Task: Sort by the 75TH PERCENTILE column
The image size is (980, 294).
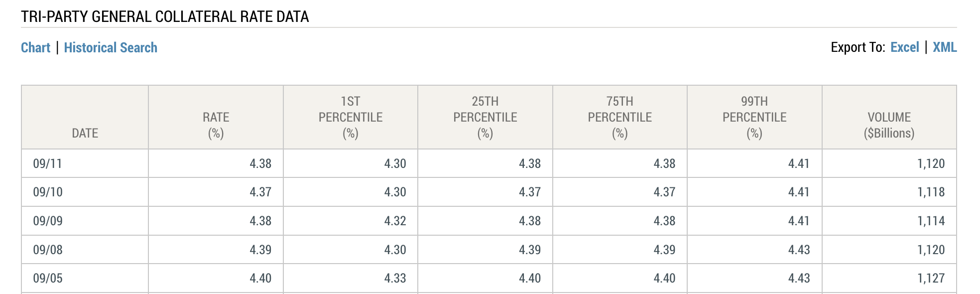Action: click(x=619, y=117)
